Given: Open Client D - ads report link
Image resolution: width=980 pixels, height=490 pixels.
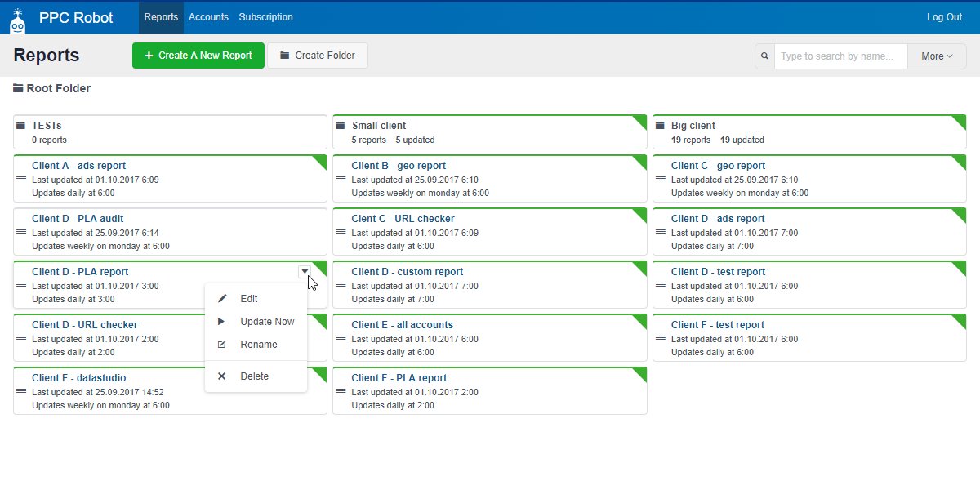Looking at the screenshot, I should pyautogui.click(x=718, y=219).
